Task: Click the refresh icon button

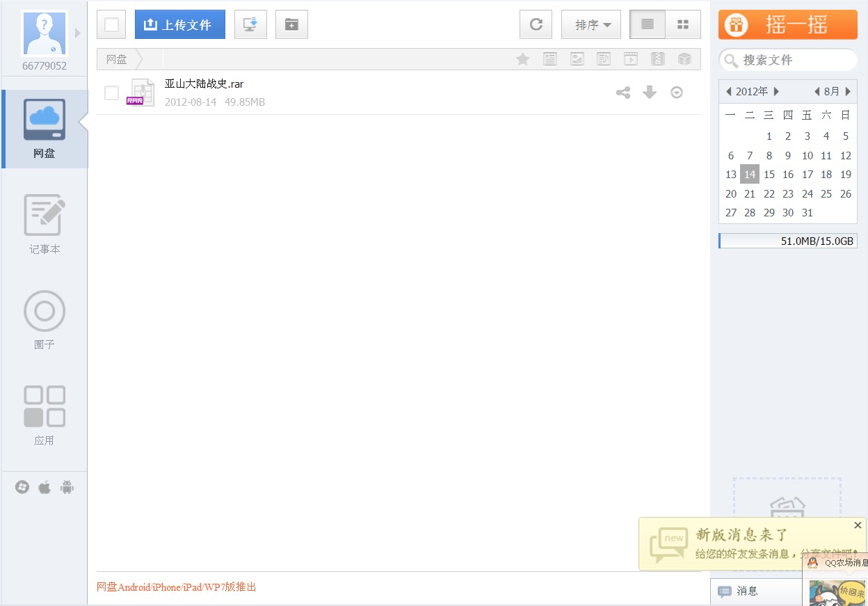Action: (x=536, y=24)
